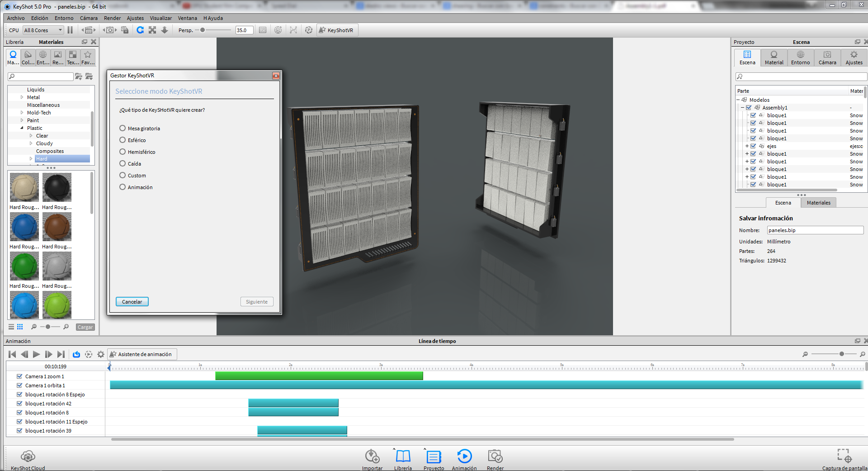The width and height of the screenshot is (868, 471).
Task: Open animation settings gear icon
Action: (x=101, y=354)
